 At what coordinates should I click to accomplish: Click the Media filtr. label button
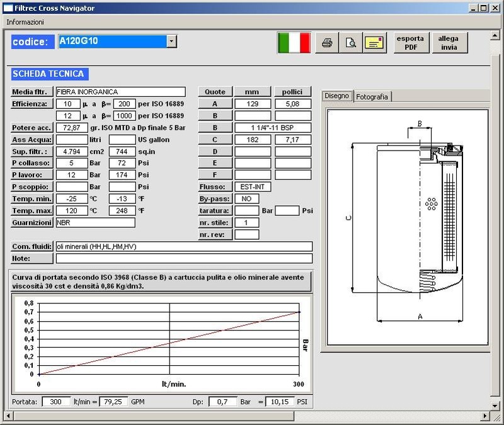click(x=32, y=92)
